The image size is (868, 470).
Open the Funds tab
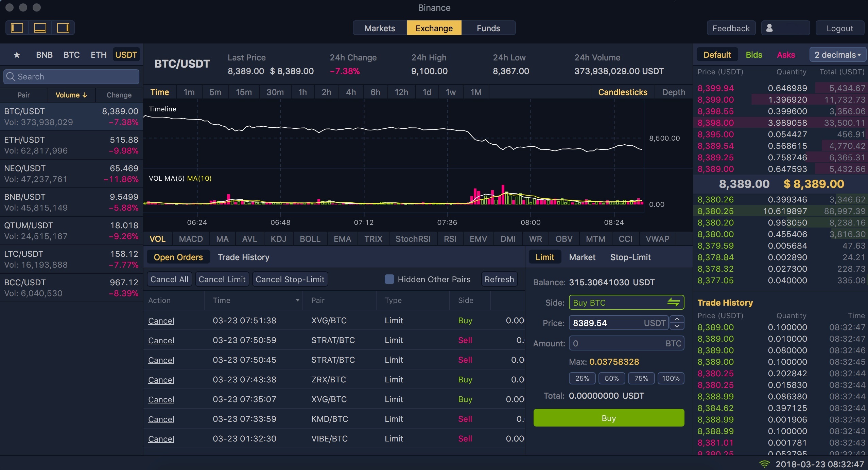[x=488, y=28]
